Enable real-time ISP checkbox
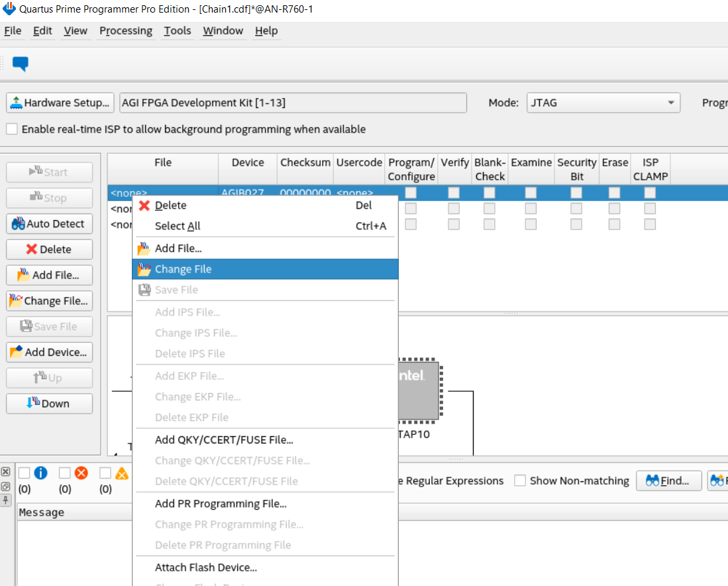Screen dimensions: 728x586 pyautogui.click(x=12, y=129)
